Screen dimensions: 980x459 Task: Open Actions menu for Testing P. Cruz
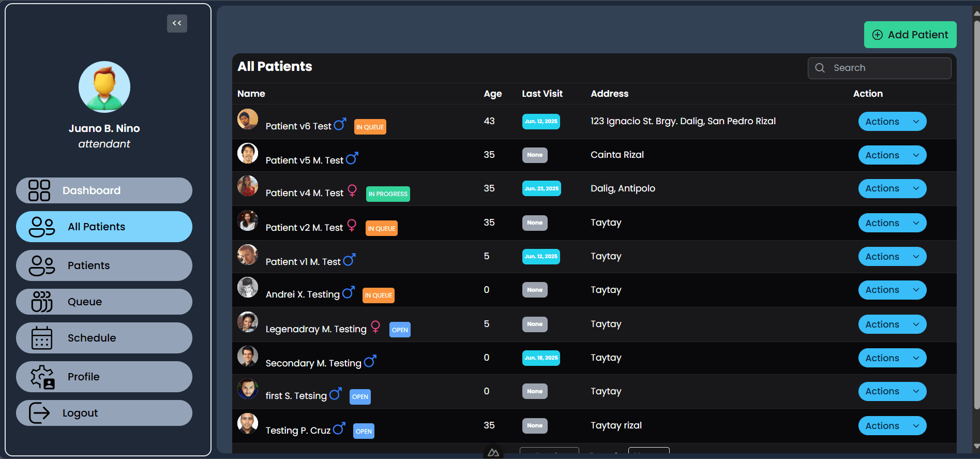(892, 426)
